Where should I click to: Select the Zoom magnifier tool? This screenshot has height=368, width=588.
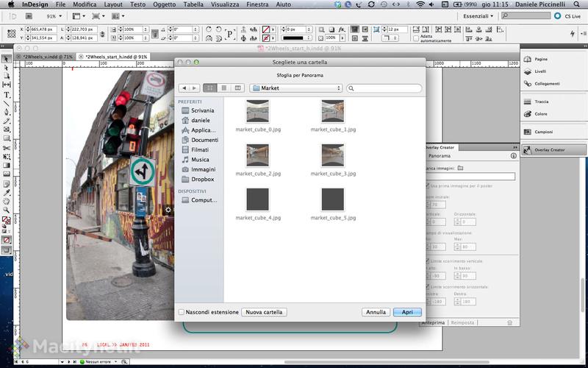(x=7, y=209)
